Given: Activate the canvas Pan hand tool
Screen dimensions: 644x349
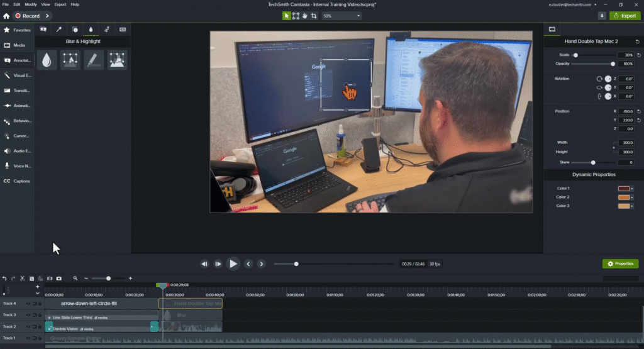Looking at the screenshot, I should pos(305,16).
